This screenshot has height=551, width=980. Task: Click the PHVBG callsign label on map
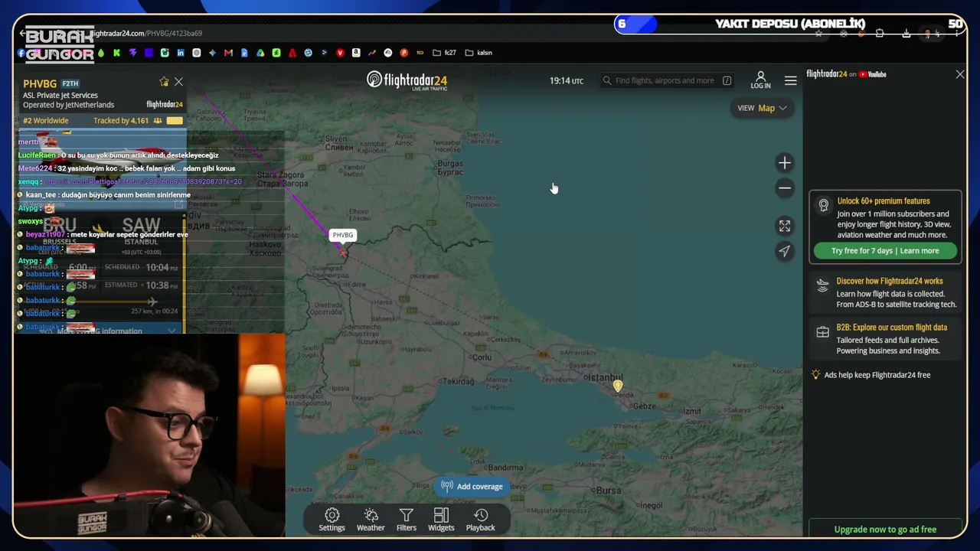pyautogui.click(x=343, y=235)
